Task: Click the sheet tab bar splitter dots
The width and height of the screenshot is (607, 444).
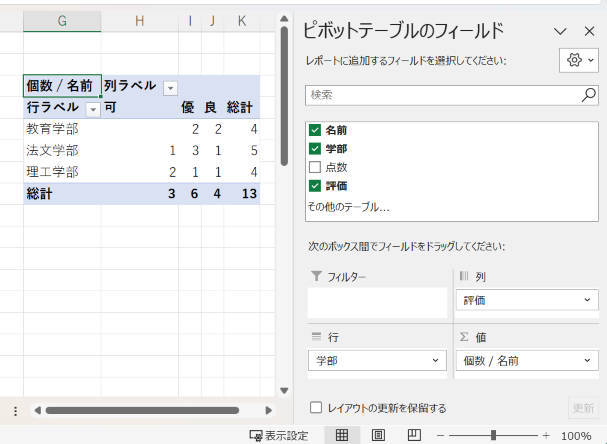Action: tap(15, 411)
